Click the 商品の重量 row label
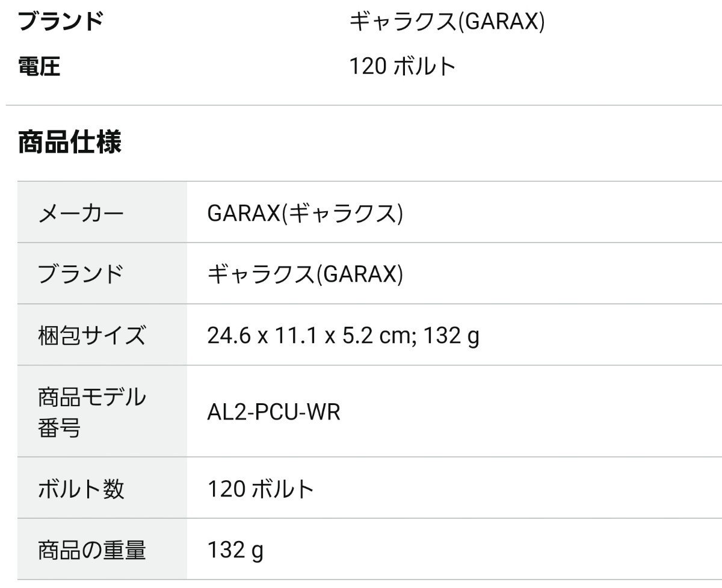The width and height of the screenshot is (722, 588). 91,549
